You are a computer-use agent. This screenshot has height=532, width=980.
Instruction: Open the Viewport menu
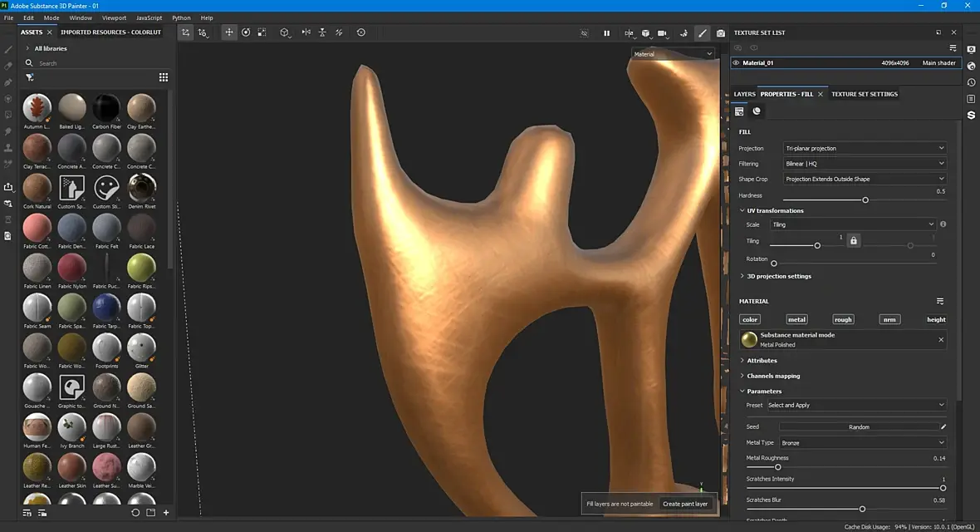114,17
